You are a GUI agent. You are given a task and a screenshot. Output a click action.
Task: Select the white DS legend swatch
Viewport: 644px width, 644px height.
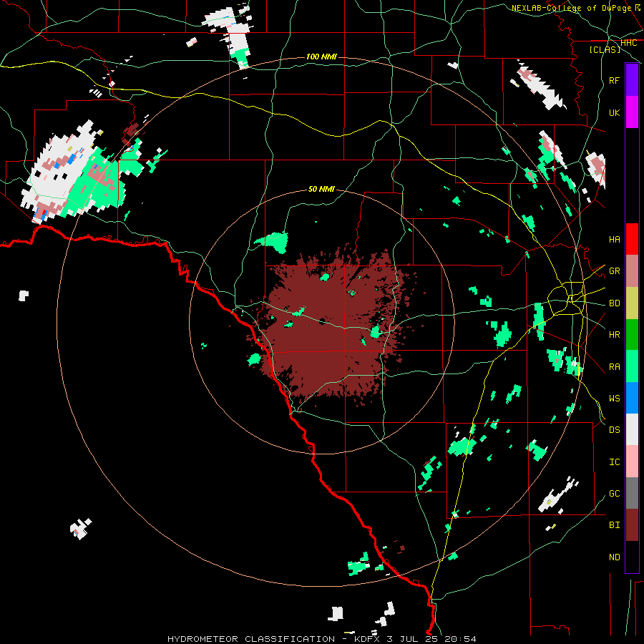pos(632,429)
